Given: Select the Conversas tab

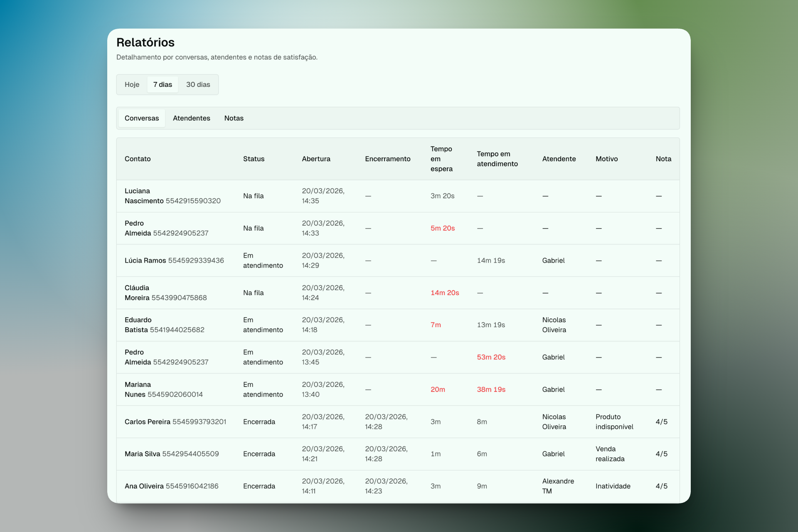Looking at the screenshot, I should [x=141, y=118].
